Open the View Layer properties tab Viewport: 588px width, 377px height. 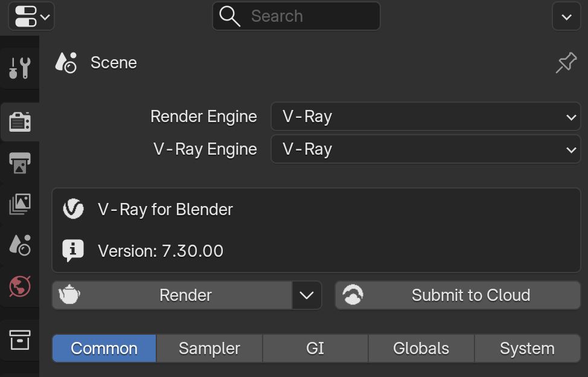tap(19, 204)
